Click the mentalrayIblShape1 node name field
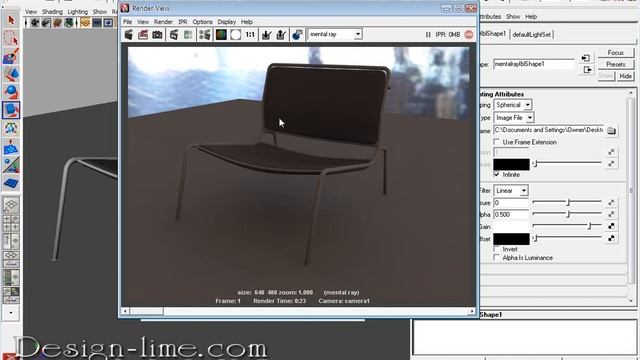640x360 pixels. (x=534, y=64)
